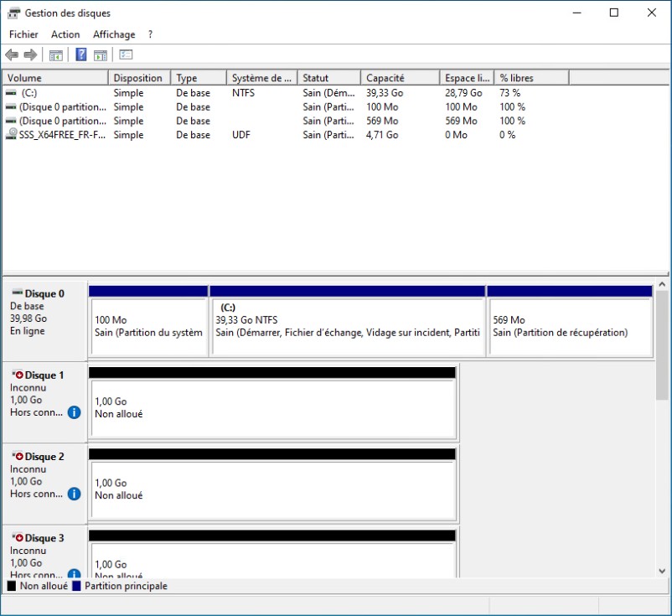Sort by the Volume column header
672x616 pixels.
(55, 78)
